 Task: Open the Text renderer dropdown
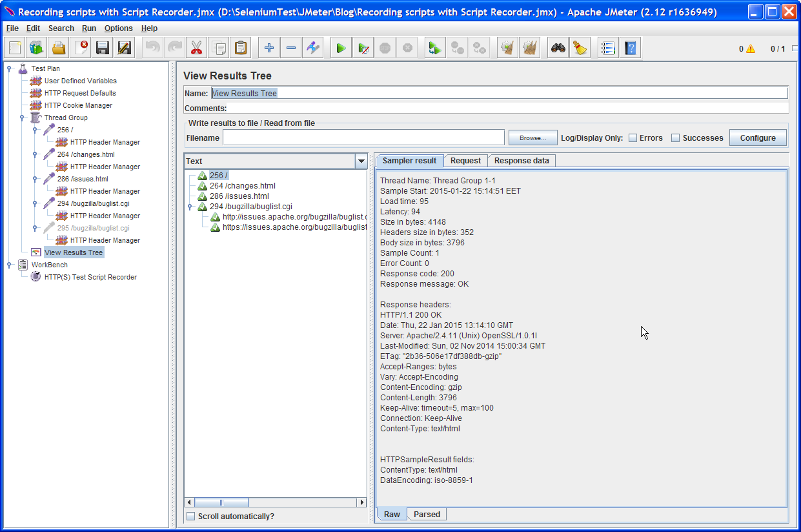[x=361, y=161]
